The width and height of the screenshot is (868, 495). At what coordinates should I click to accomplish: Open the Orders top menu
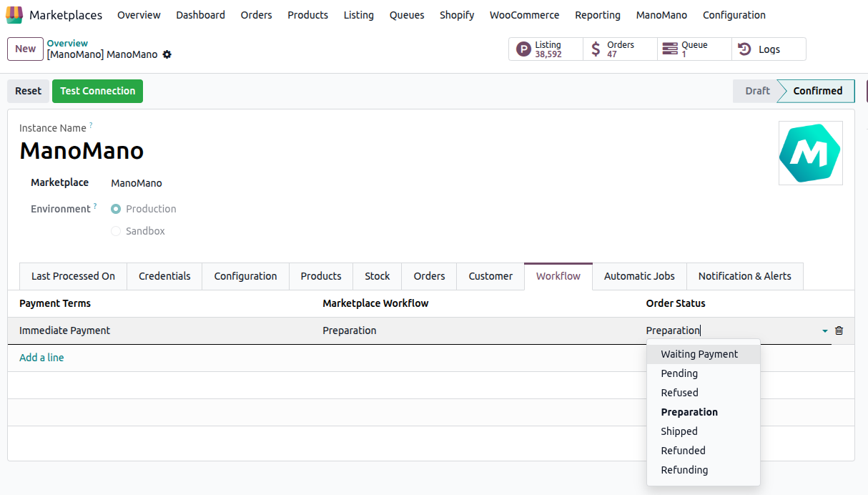coord(256,15)
